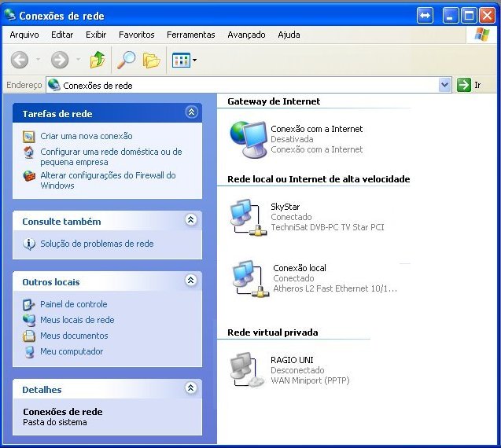Click the Forward arrow toolbar button
This screenshot has height=448, width=501.
(60, 60)
